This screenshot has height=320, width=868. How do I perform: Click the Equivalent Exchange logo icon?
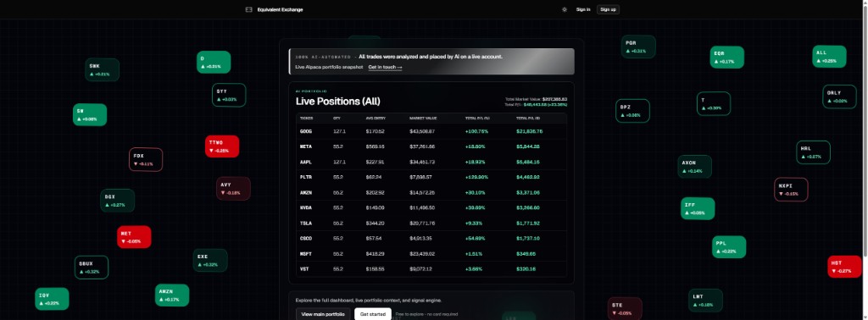pyautogui.click(x=248, y=9)
